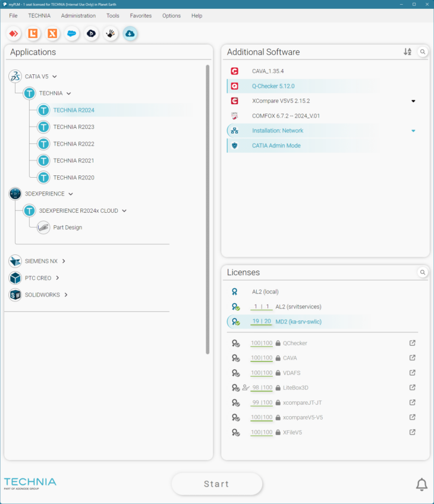The height and width of the screenshot is (504, 434).
Task: Click the TECHNIA logo at bottom left
Action: [30, 483]
